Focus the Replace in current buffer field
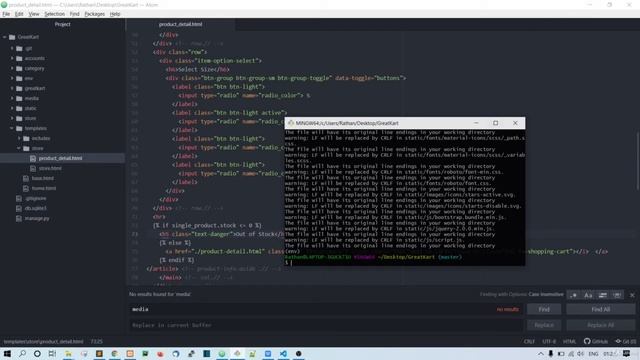This screenshot has width=640, height=360. (x=325, y=325)
